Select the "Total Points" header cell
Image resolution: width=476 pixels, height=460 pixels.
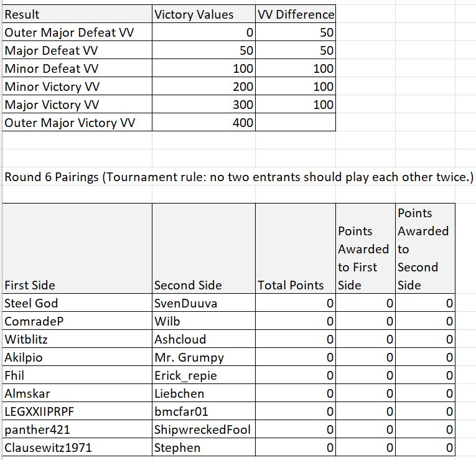pos(296,285)
